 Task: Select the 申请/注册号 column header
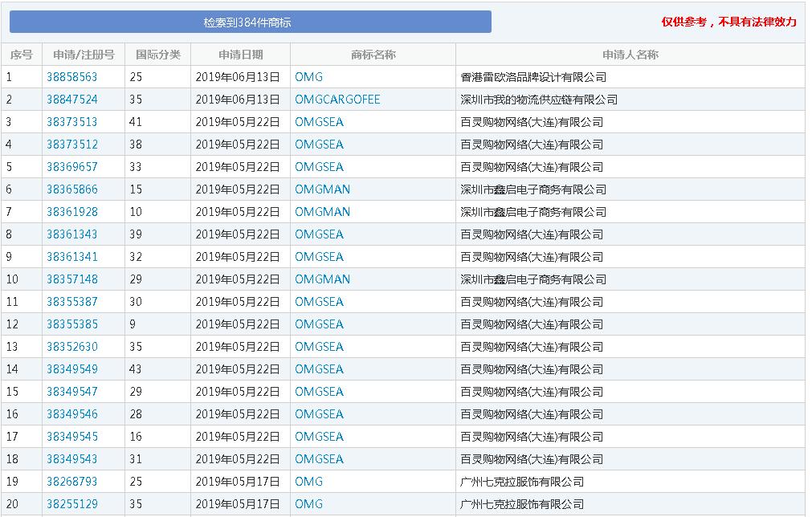84,55
